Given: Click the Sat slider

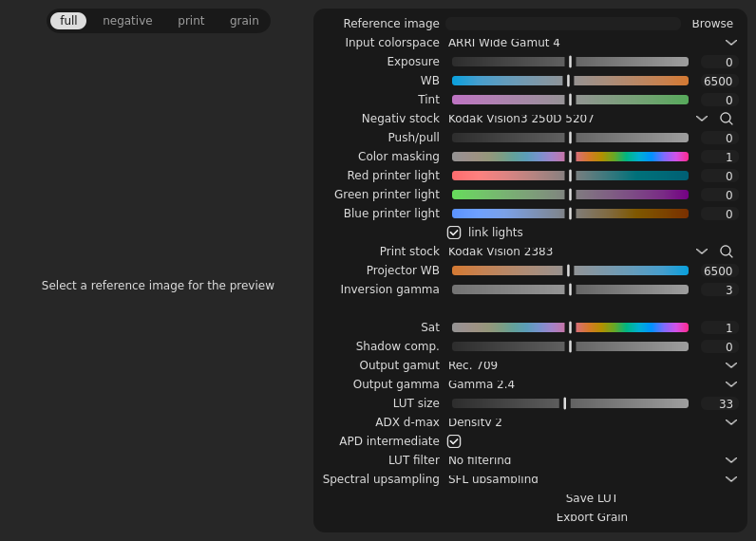Looking at the screenshot, I should pos(570,327).
